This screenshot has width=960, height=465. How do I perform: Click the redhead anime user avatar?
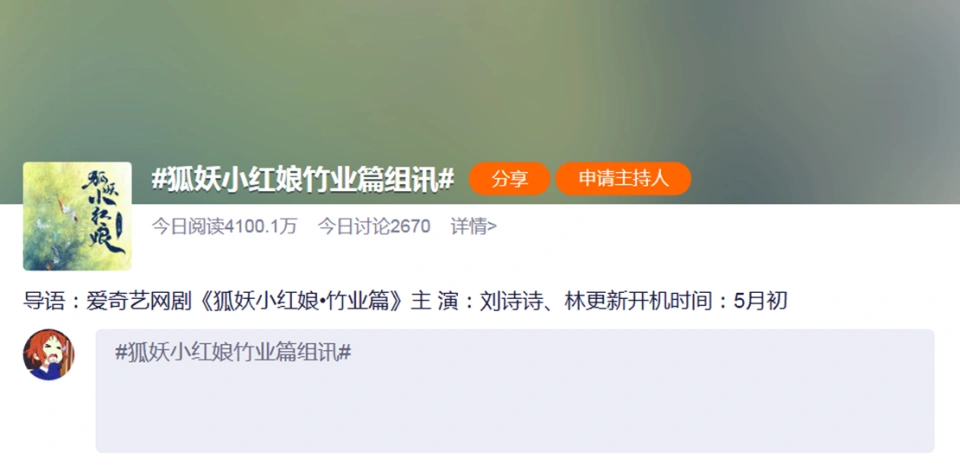(x=49, y=355)
